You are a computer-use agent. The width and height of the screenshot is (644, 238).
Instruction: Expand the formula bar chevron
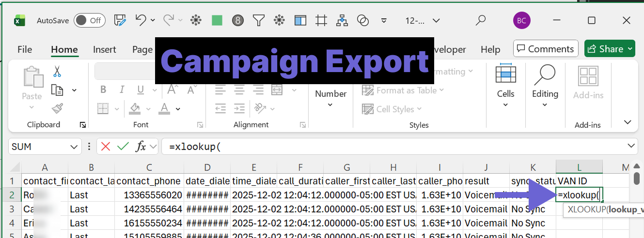pyautogui.click(x=631, y=146)
